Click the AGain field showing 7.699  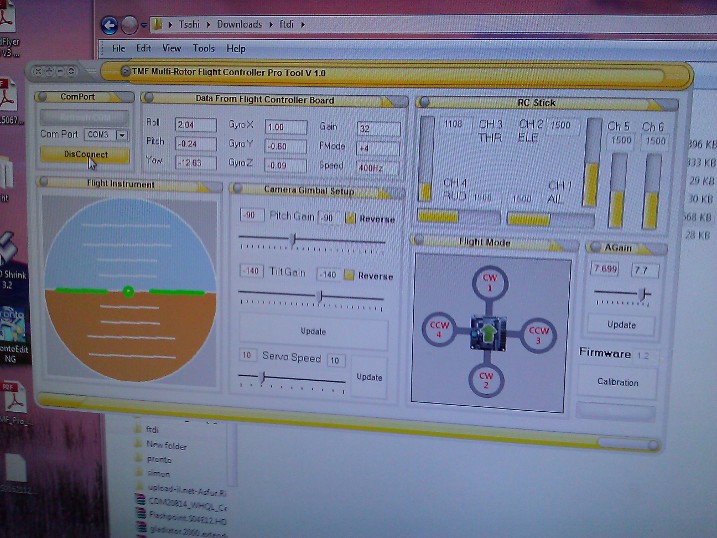[605, 269]
